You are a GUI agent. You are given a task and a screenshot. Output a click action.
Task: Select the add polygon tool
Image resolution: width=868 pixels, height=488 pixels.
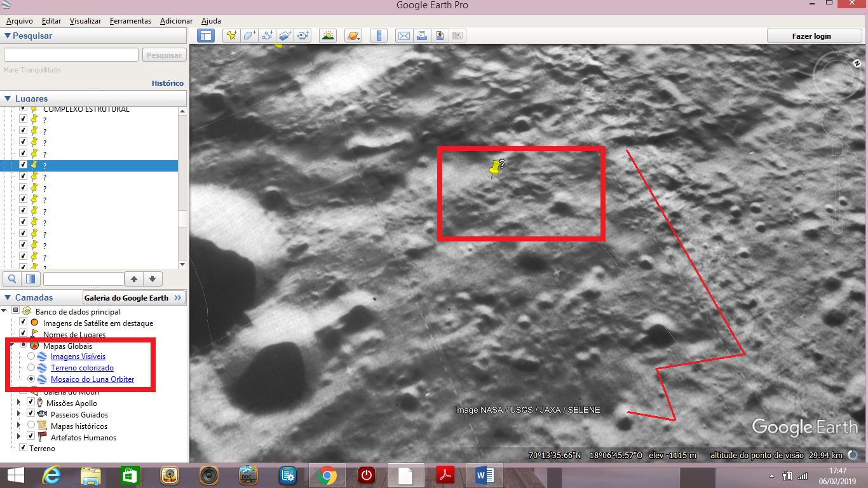(x=250, y=36)
